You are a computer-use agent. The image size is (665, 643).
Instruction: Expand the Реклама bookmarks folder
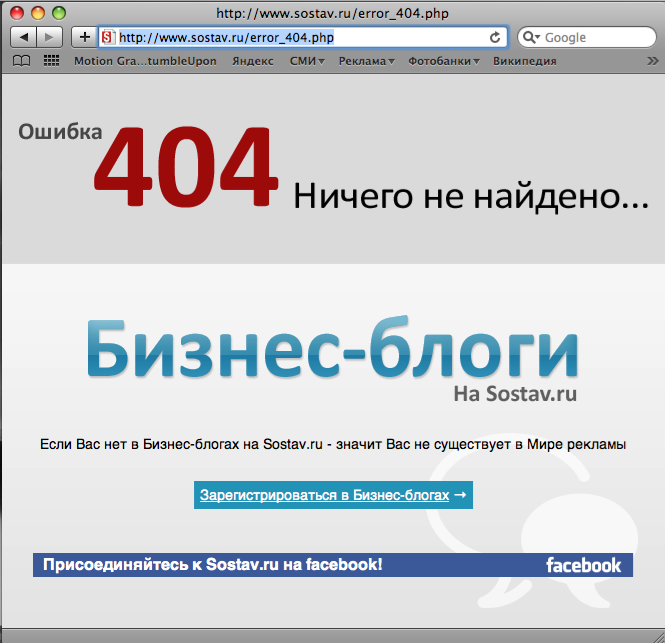point(365,61)
